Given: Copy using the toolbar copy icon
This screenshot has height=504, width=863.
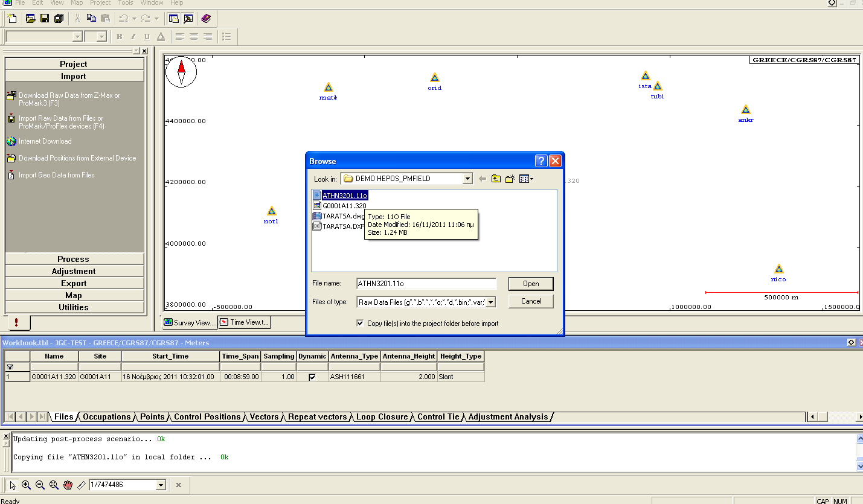Looking at the screenshot, I should tap(91, 19).
